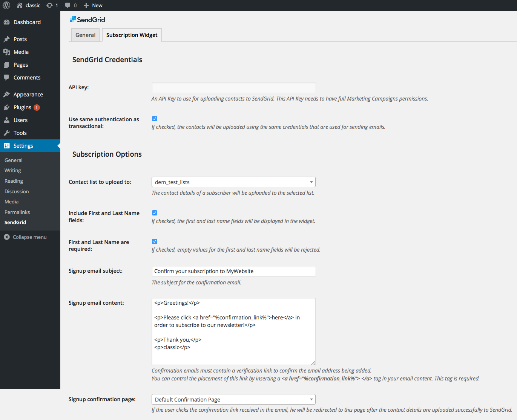Open the Contact list to upload dropdown
This screenshot has height=420, width=517.
[x=233, y=182]
